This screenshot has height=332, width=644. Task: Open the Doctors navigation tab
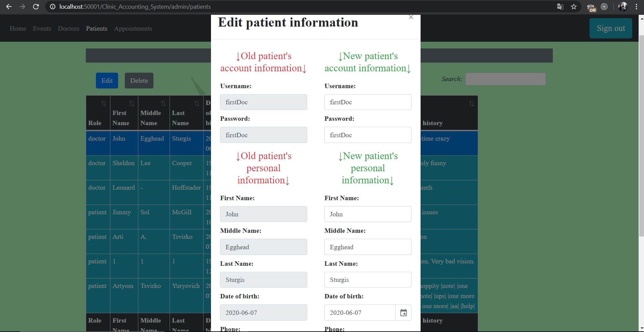(x=69, y=29)
